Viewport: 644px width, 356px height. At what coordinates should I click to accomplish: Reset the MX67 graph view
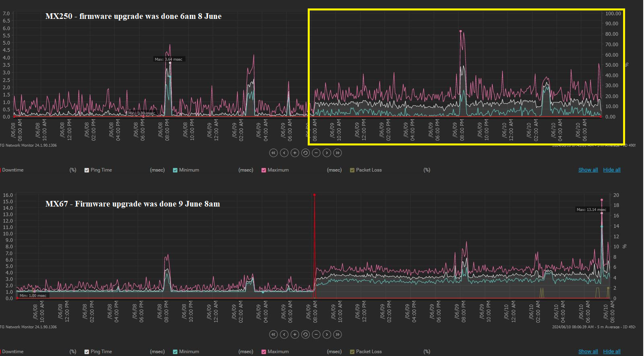[305, 334]
